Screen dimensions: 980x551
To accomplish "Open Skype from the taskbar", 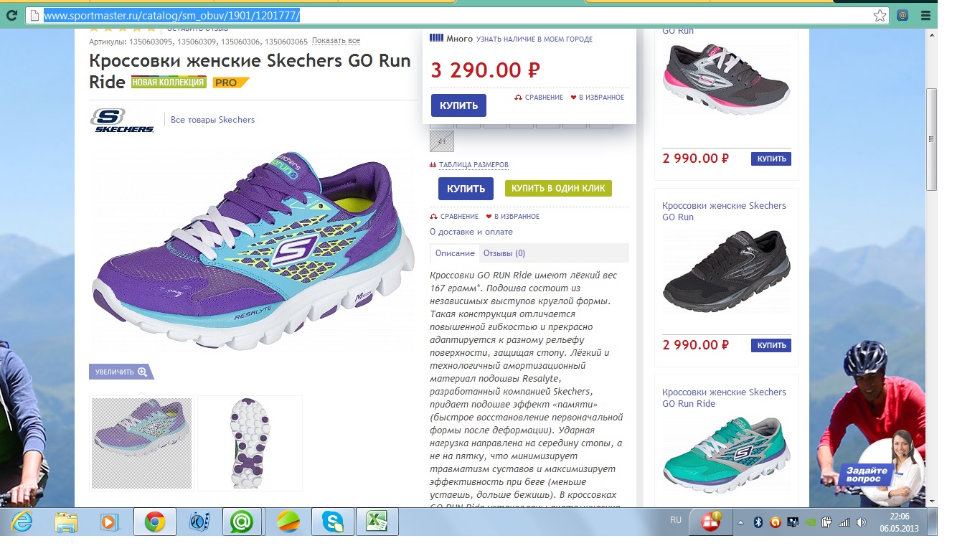I will click(x=332, y=522).
